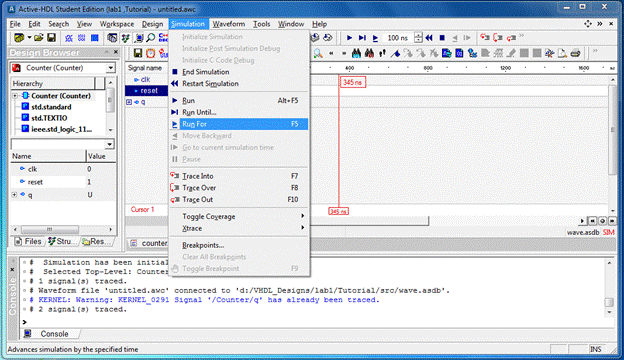This screenshot has height=360, width=624.
Task: Click the End Simulation stop toolbar icon
Action: pos(442,38)
